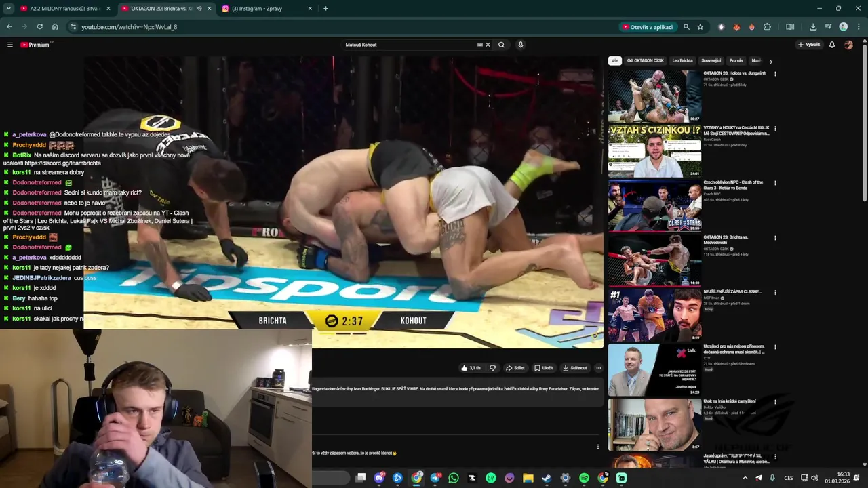Viewport: 868px width, 488px height.
Task: Open the tab search dropdown
Action: [8, 9]
